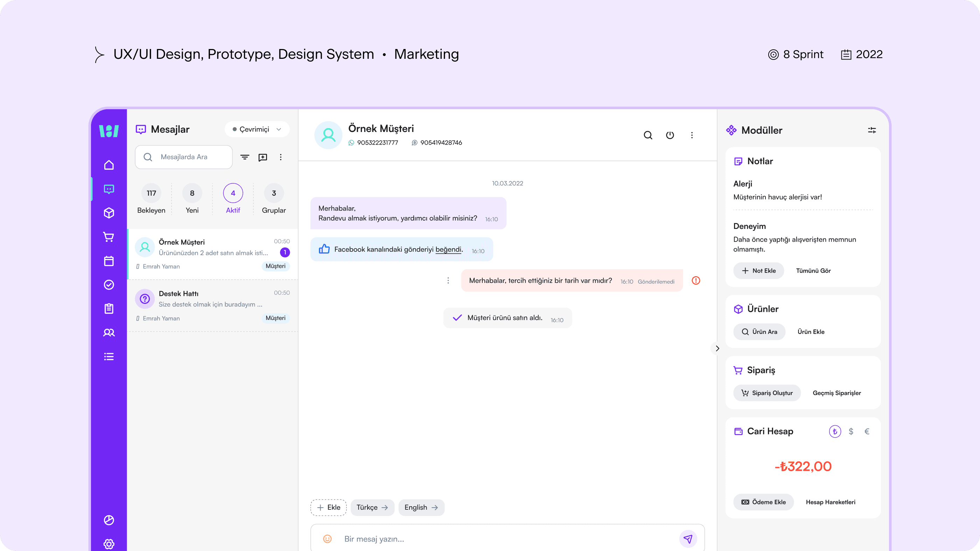980x551 pixels.
Task: Click the new message compose icon
Action: tap(262, 157)
